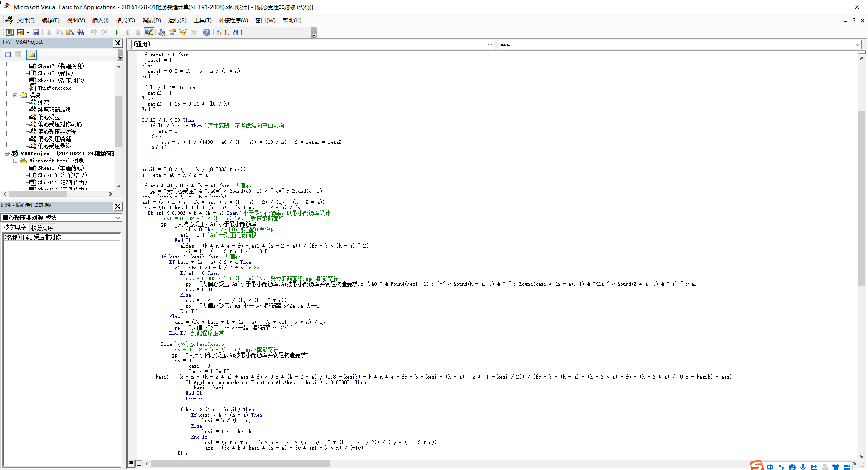Screen dimensions: 868x470
Task: Click Procedure View button at code window bottom
Action: point(131,463)
